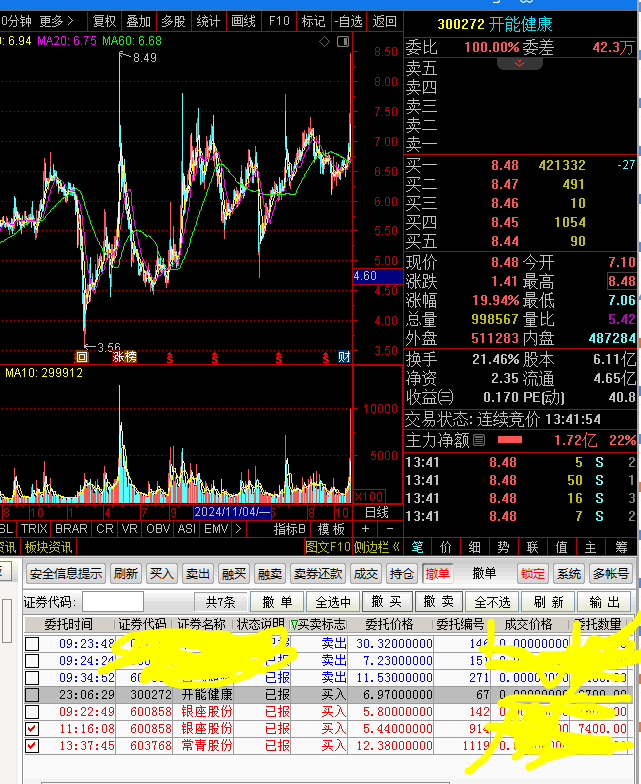This screenshot has width=641, height=784.
Task: Click 全选中 to select all orders
Action: (333, 602)
